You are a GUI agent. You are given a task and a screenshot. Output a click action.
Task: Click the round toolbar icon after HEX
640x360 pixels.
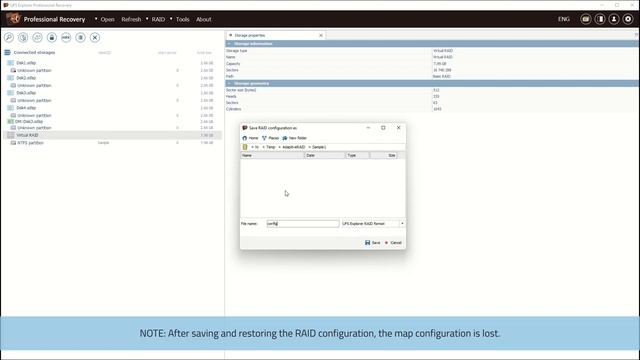(x=80, y=38)
